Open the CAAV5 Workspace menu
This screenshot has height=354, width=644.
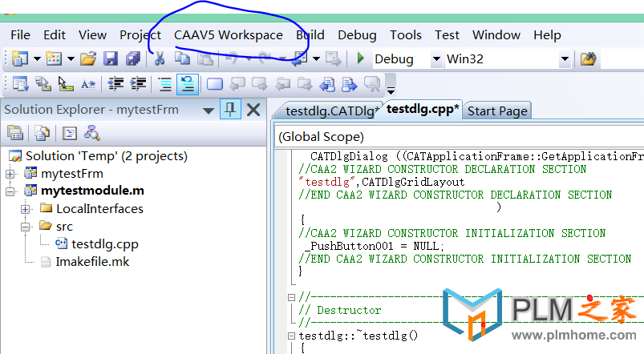229,35
